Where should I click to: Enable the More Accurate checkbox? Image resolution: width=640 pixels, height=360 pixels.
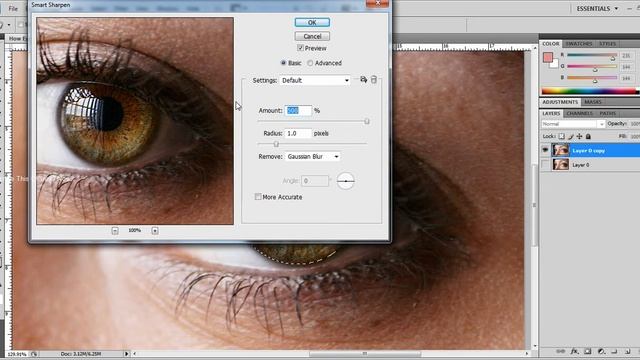click(x=258, y=197)
